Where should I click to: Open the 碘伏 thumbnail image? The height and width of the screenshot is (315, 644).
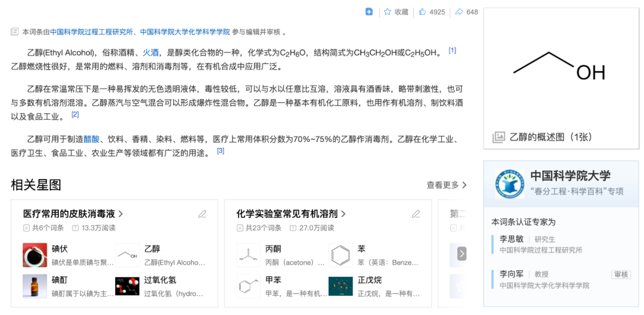pyautogui.click(x=35, y=255)
